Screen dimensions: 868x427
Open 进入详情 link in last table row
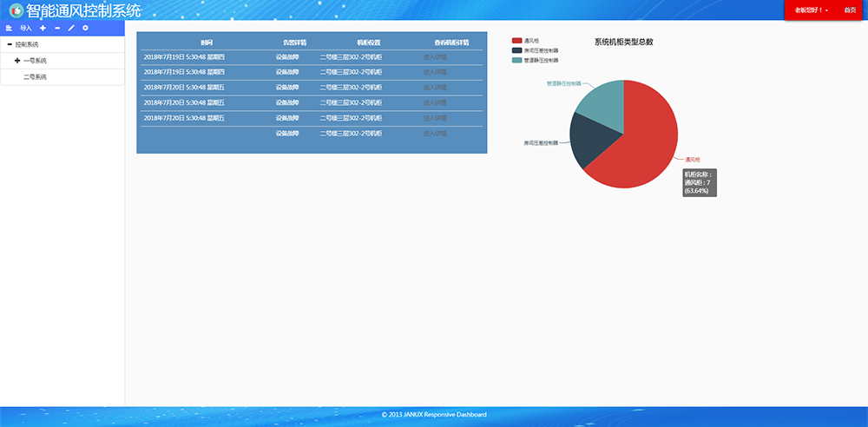[x=435, y=134]
